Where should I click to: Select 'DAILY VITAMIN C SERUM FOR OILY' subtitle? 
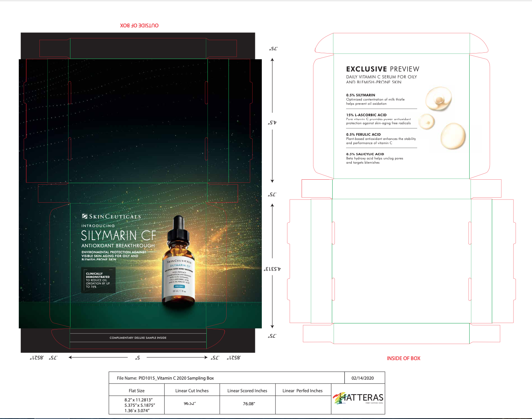coord(382,77)
